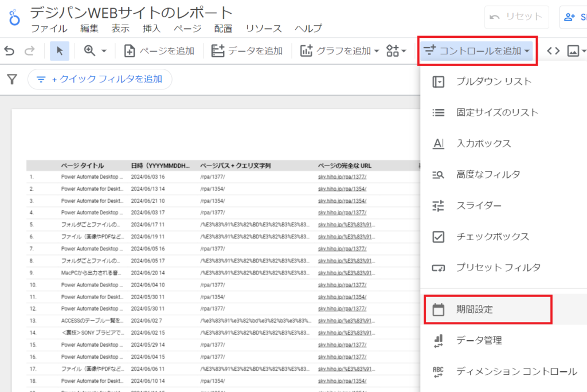587x392 pixels.
Task: Click the データを追加 button
Action: (247, 51)
